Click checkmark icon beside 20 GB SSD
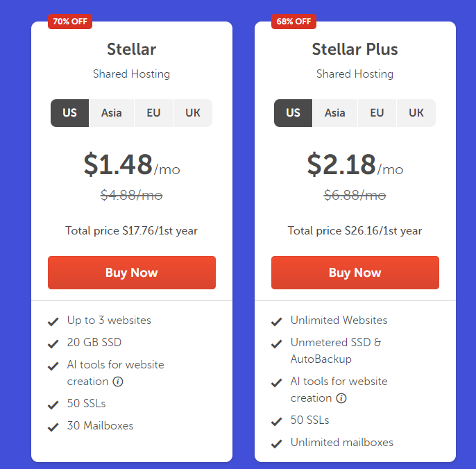476x469 pixels. click(x=53, y=343)
